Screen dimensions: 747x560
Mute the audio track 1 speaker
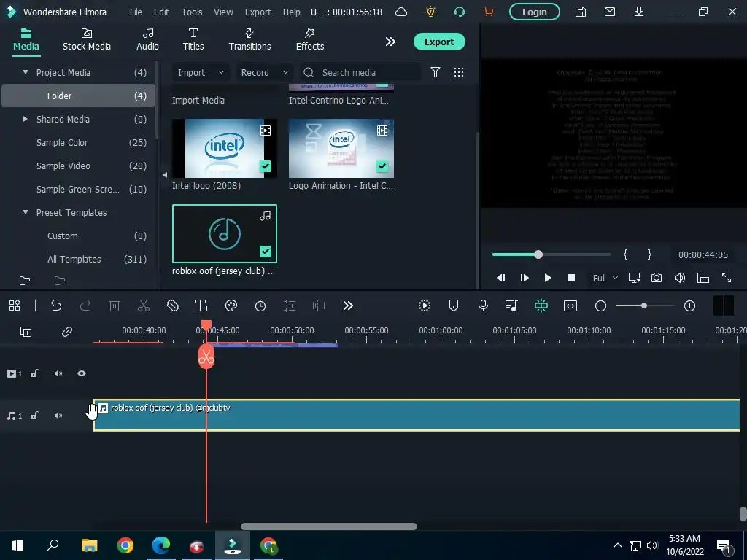(x=58, y=416)
